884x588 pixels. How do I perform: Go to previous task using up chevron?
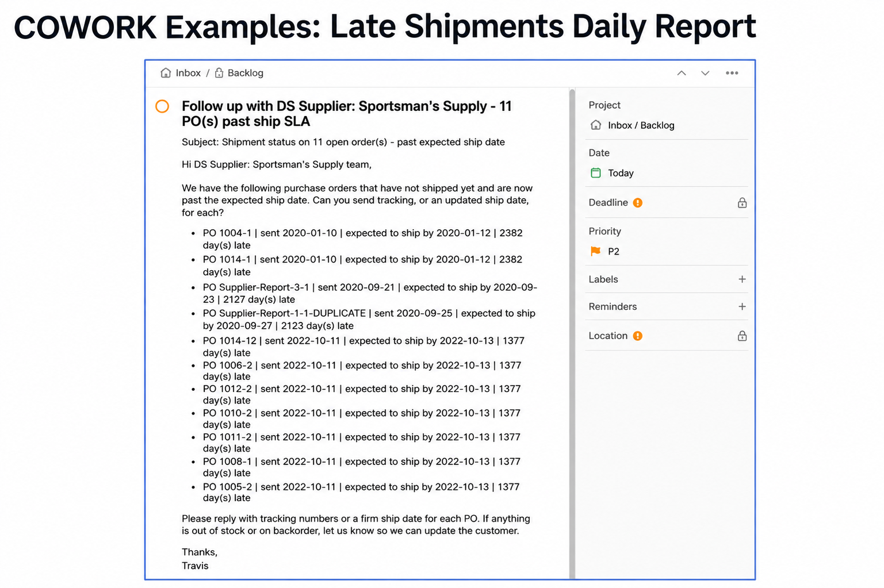(682, 73)
